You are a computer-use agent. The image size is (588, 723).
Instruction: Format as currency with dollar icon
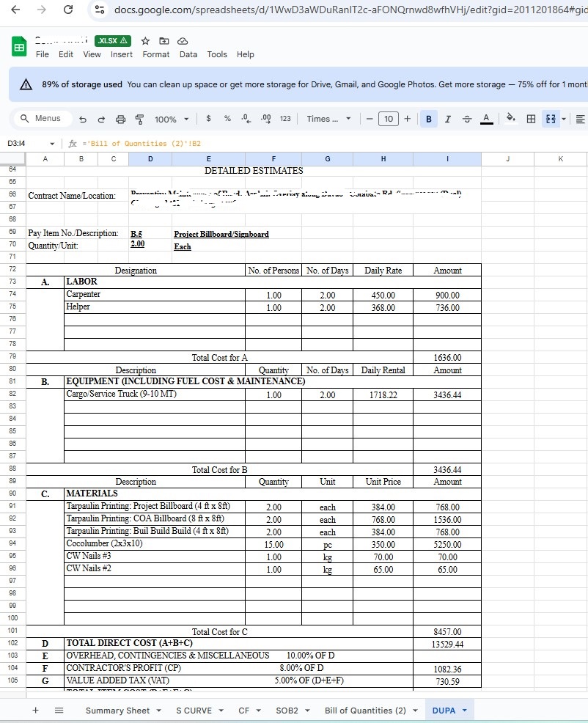208,119
